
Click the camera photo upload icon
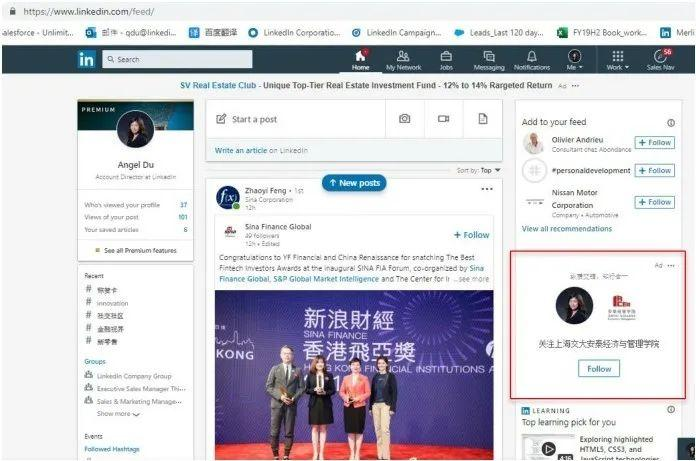(x=404, y=118)
